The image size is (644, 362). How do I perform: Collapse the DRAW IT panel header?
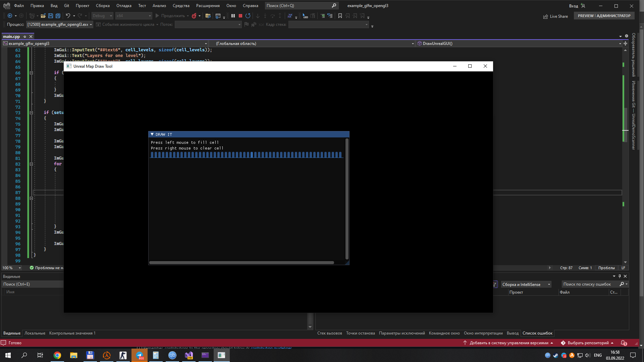[153, 134]
